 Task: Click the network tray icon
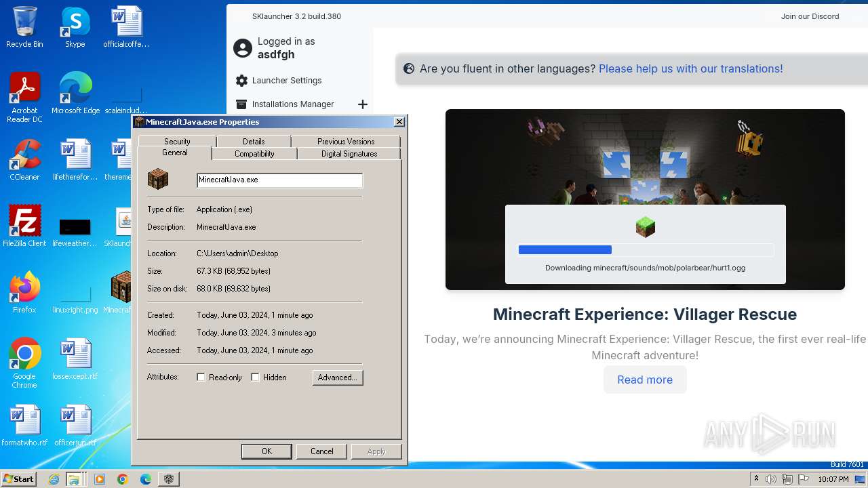click(787, 479)
